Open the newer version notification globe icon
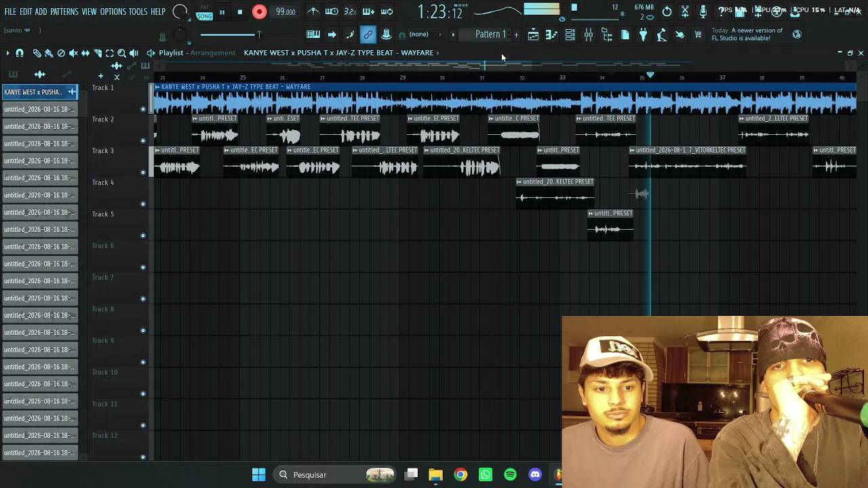Image resolution: width=868 pixels, height=488 pixels. coord(797,35)
